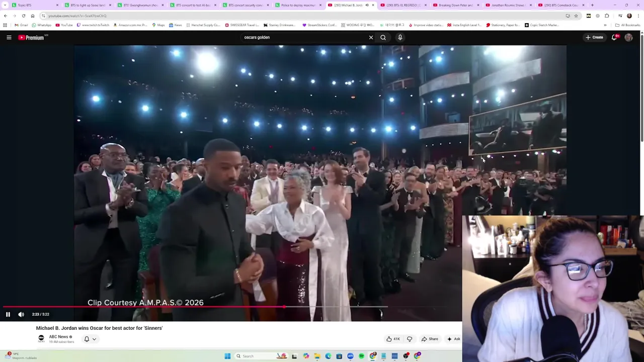The width and height of the screenshot is (644, 362).
Task: Open the News bookmark
Action: click(176, 25)
